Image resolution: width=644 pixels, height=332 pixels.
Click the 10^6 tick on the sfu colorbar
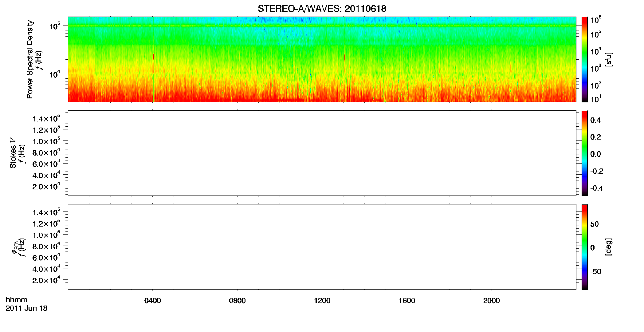tap(596, 20)
